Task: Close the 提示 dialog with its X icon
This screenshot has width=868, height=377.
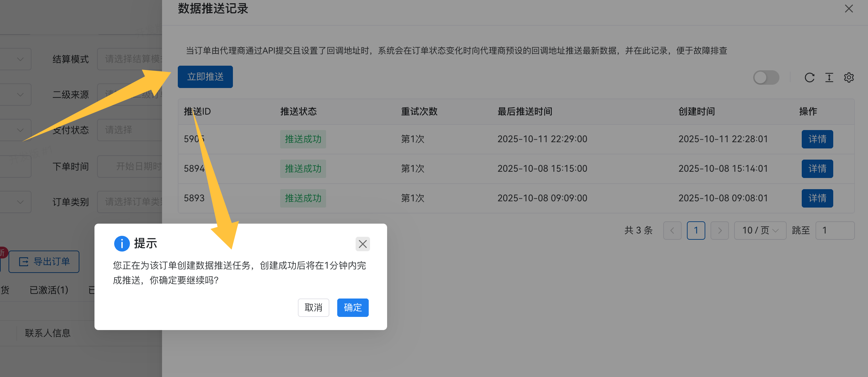Action: [x=362, y=244]
